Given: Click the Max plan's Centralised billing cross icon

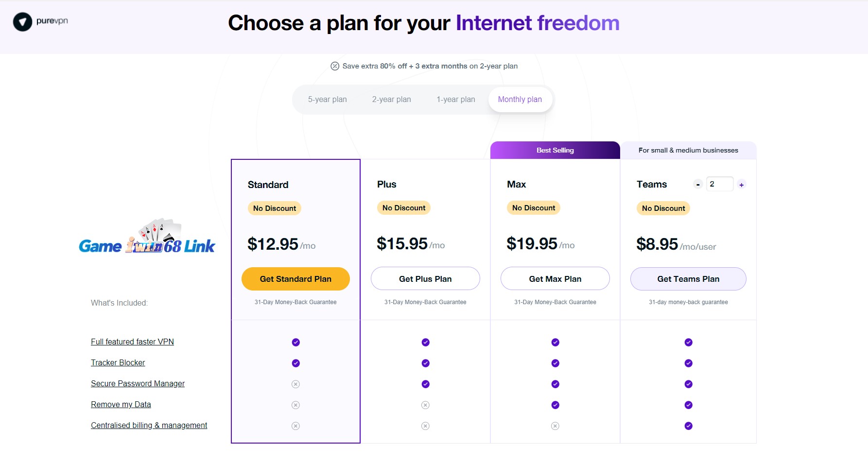Looking at the screenshot, I should tap(555, 426).
